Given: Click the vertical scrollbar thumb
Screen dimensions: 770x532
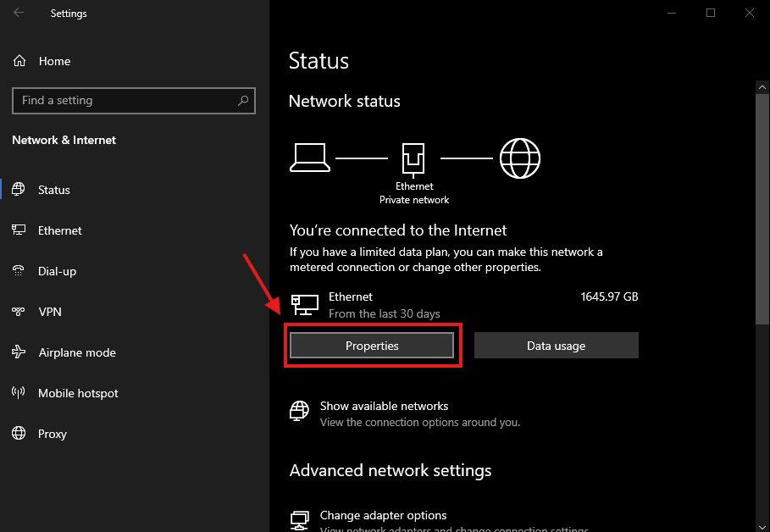Looking at the screenshot, I should click(x=762, y=208).
